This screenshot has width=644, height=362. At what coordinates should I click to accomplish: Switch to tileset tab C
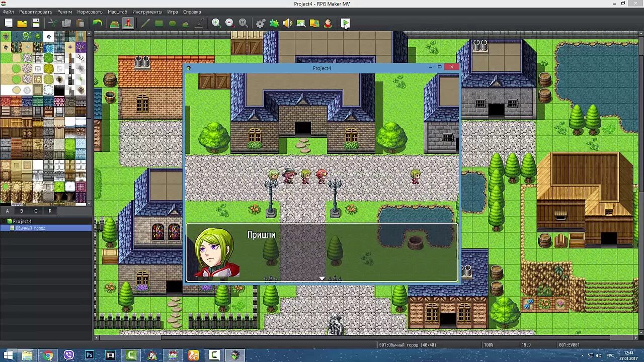(x=36, y=211)
